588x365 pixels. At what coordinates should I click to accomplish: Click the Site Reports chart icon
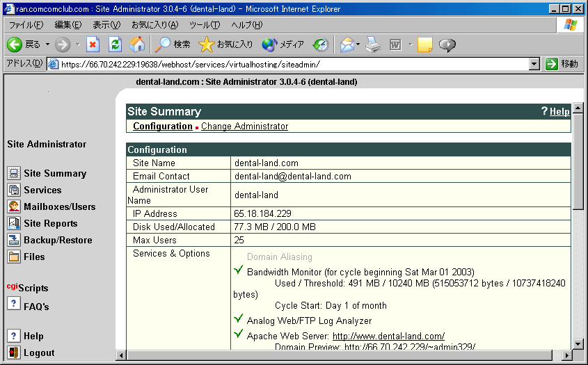pyautogui.click(x=14, y=223)
